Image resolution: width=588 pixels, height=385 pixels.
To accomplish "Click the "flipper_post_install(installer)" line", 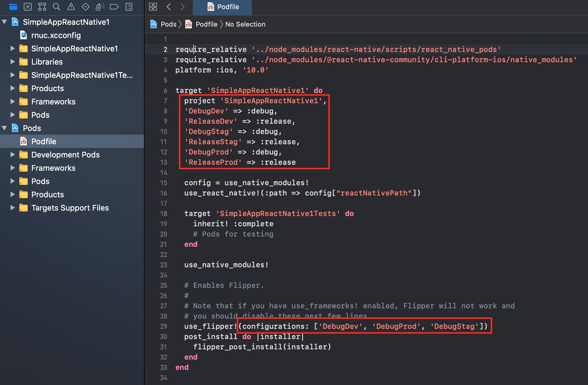I will (262, 346).
